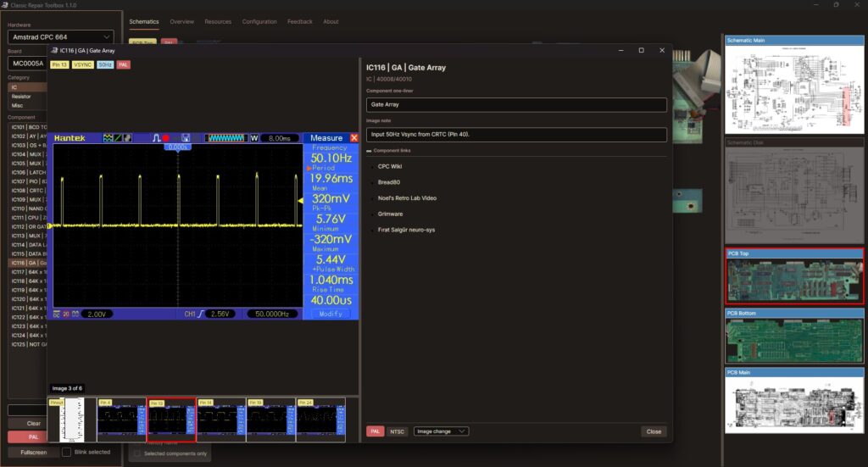This screenshot has width=868, height=467.
Task: Select the Resistor category
Action: (x=28, y=97)
